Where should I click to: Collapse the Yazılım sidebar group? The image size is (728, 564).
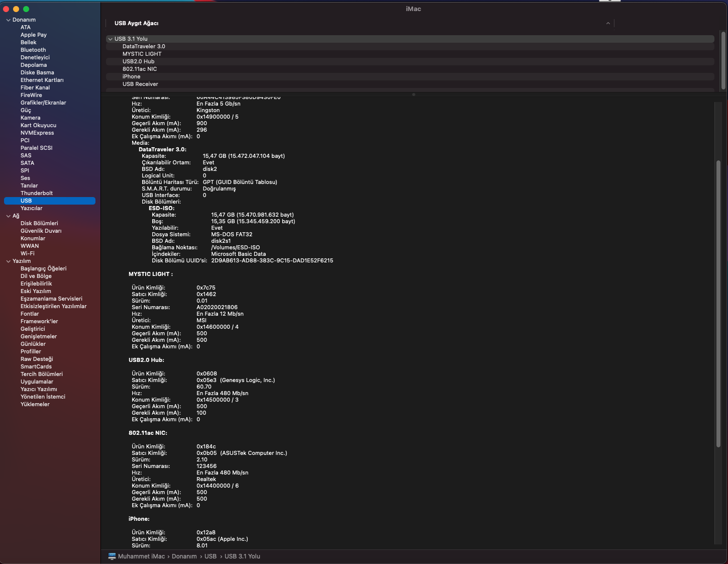pos(8,261)
